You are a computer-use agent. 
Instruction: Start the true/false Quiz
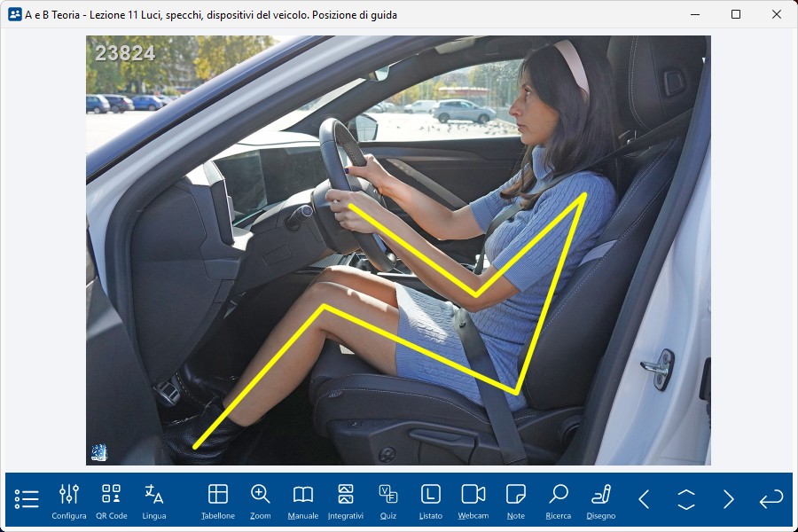(387, 500)
